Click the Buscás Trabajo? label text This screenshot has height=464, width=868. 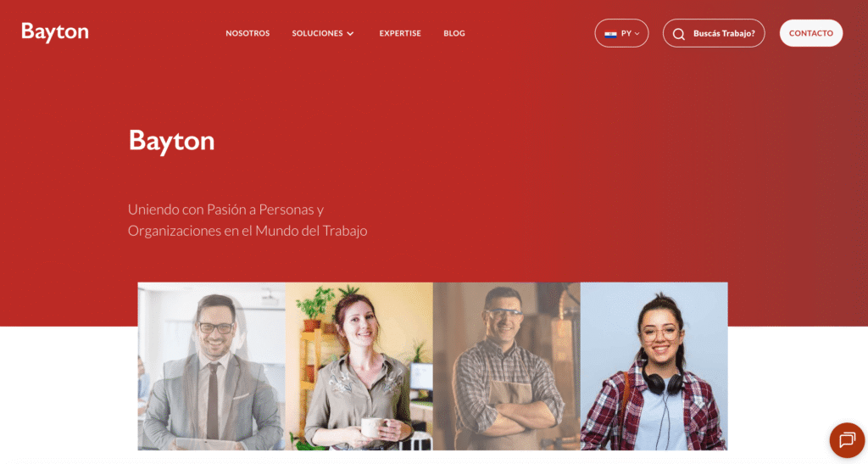click(724, 33)
